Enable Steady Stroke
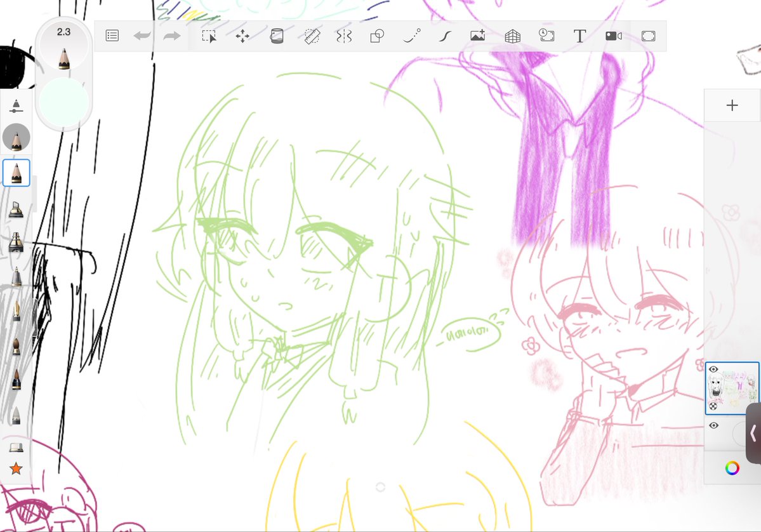This screenshot has height=532, width=761. 445,36
